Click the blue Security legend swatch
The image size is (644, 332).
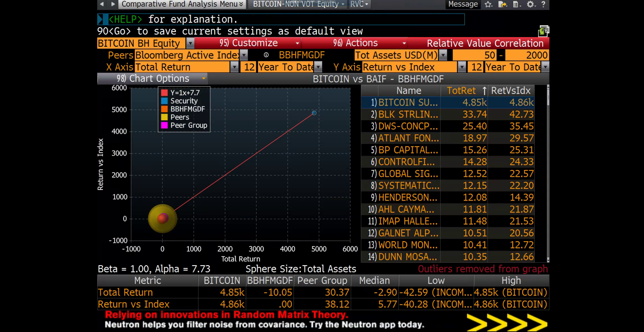click(x=164, y=101)
